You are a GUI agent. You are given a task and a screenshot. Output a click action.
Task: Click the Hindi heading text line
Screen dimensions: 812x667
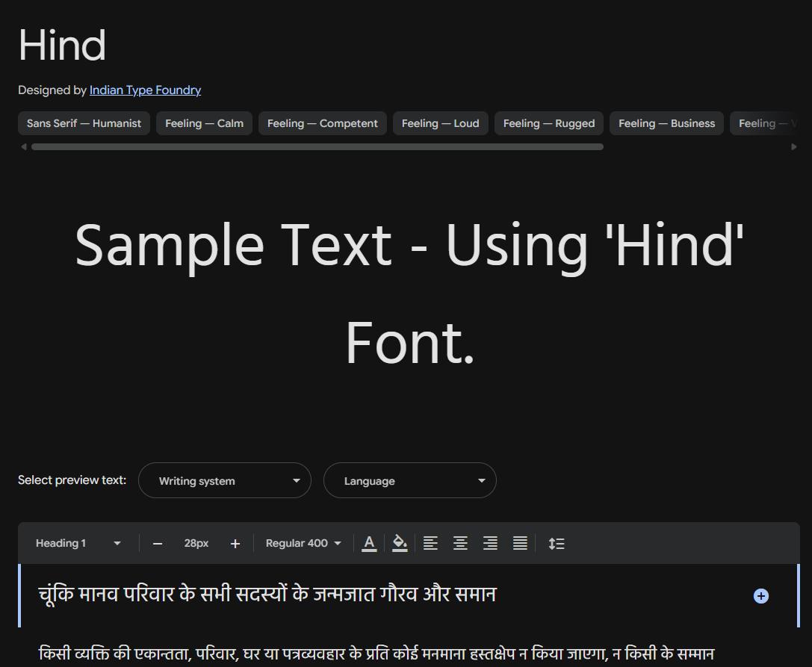pyautogui.click(x=267, y=595)
